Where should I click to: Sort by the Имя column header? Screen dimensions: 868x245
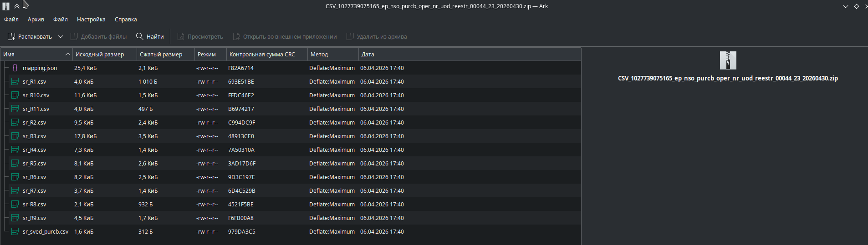(32, 54)
